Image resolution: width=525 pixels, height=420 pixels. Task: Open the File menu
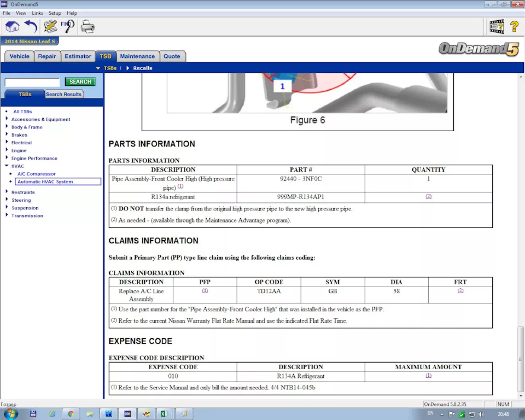click(7, 13)
